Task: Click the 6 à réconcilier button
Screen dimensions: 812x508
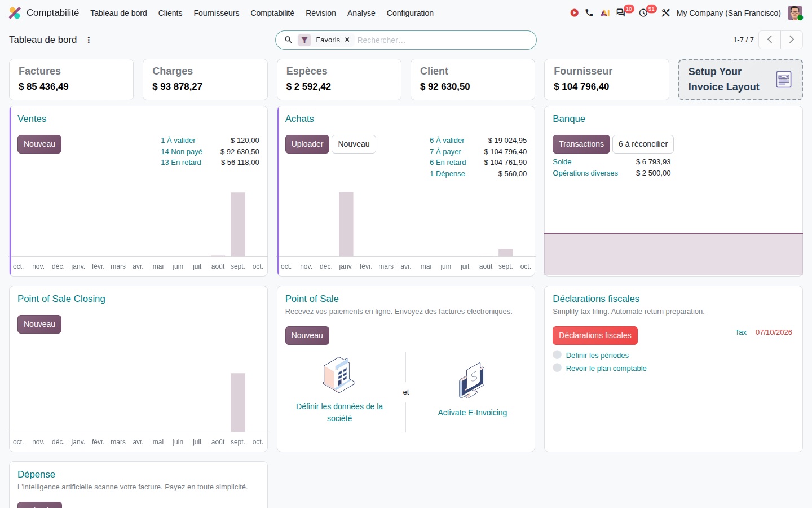Action: tap(643, 144)
